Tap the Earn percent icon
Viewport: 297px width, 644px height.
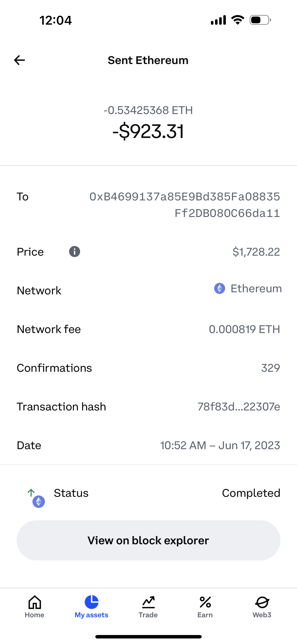click(205, 602)
